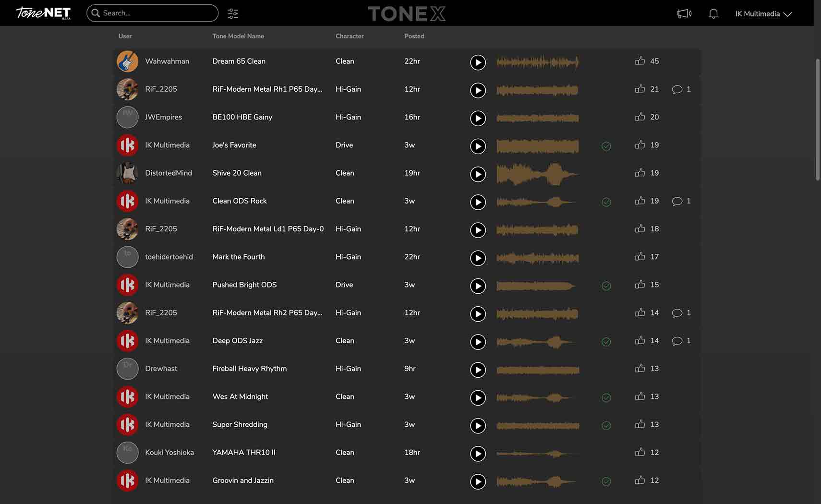821x504 pixels.
Task: Play Fireball Heavy Rhythm preview
Action: tap(478, 370)
